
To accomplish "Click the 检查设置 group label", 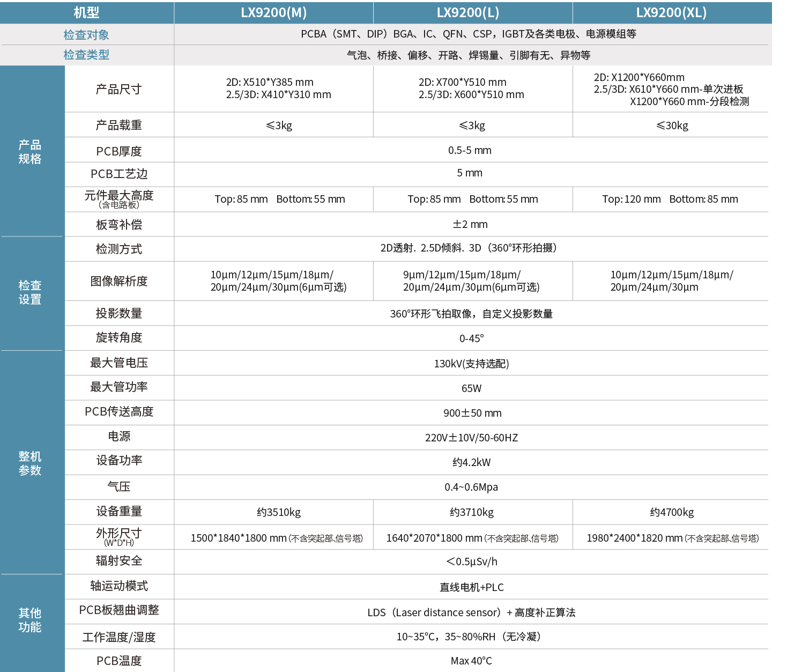I will tap(30, 292).
